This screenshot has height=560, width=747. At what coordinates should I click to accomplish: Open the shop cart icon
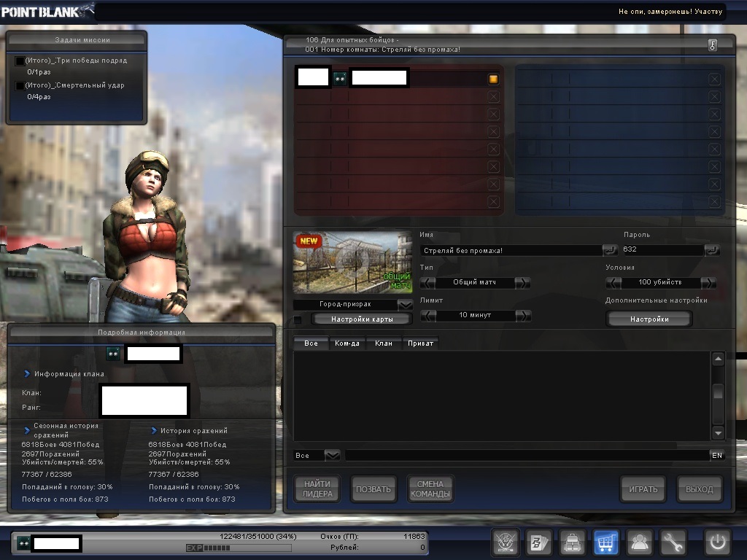coord(605,542)
